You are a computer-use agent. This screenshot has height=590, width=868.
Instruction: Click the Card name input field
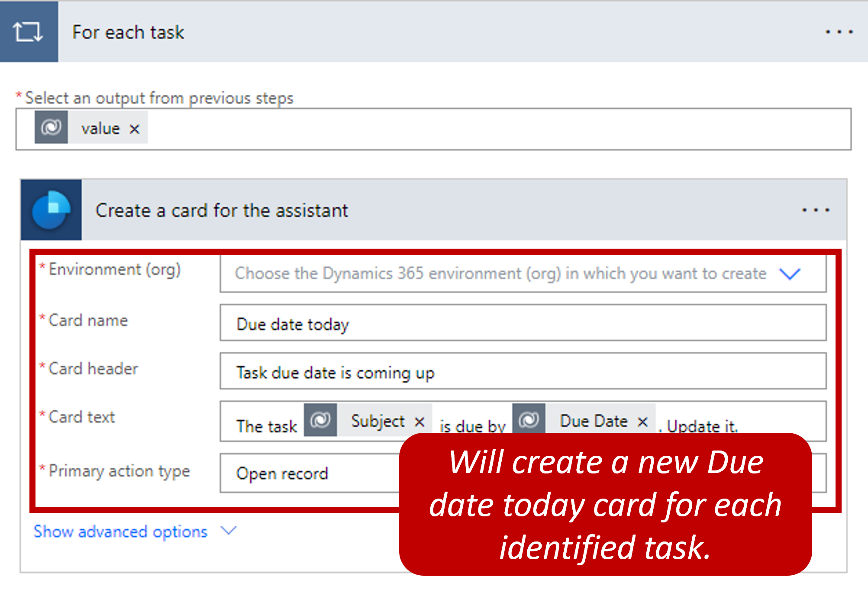[x=523, y=323]
